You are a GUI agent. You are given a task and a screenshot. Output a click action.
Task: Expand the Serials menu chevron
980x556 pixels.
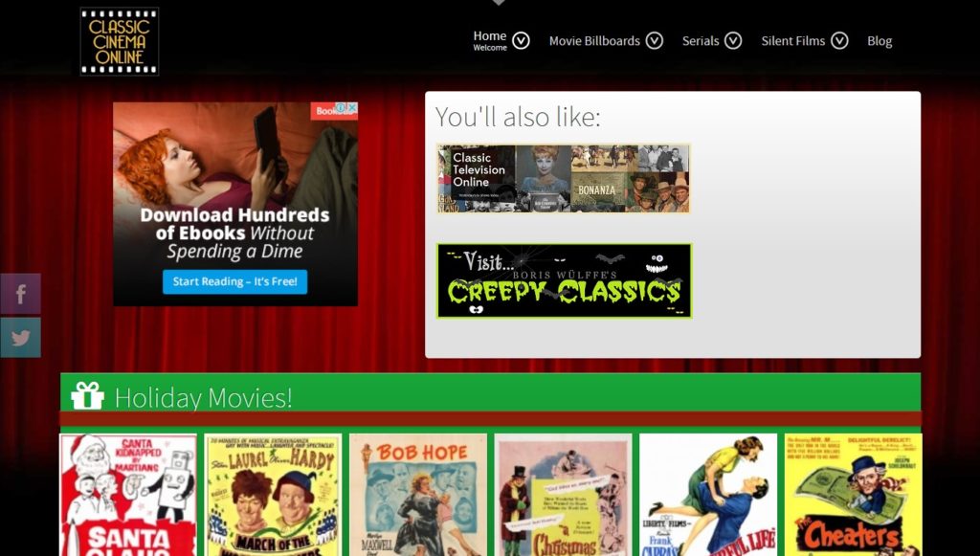(x=732, y=40)
